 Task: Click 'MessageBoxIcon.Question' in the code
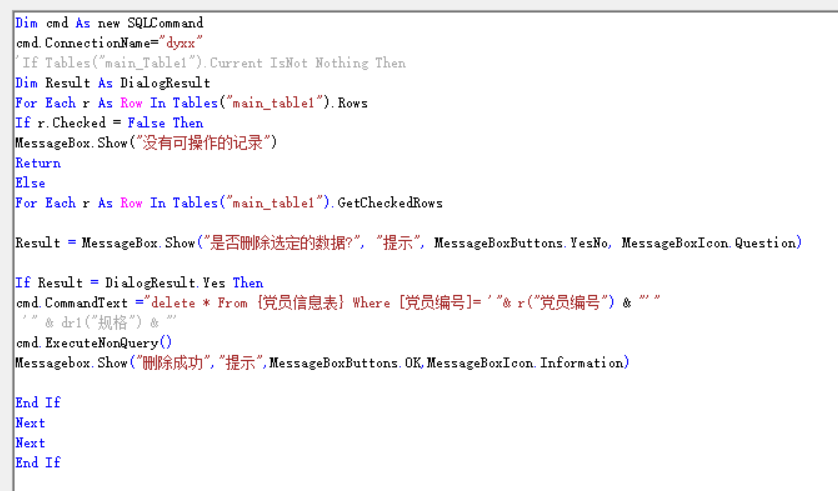[x=709, y=243]
